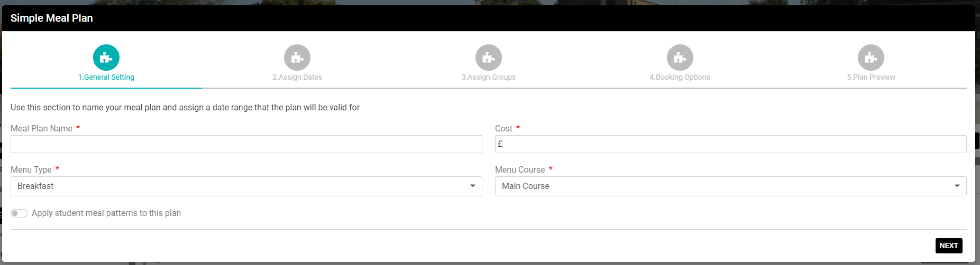Viewport: 980px width, 265px height.
Task: Enable the student meal patterns toggle
Action: point(19,213)
